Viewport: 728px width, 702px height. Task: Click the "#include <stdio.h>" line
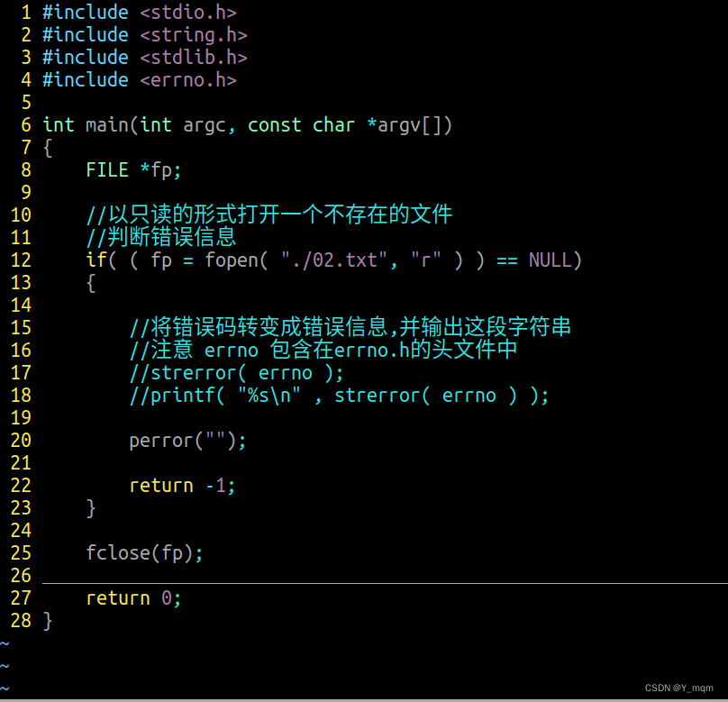coord(140,13)
